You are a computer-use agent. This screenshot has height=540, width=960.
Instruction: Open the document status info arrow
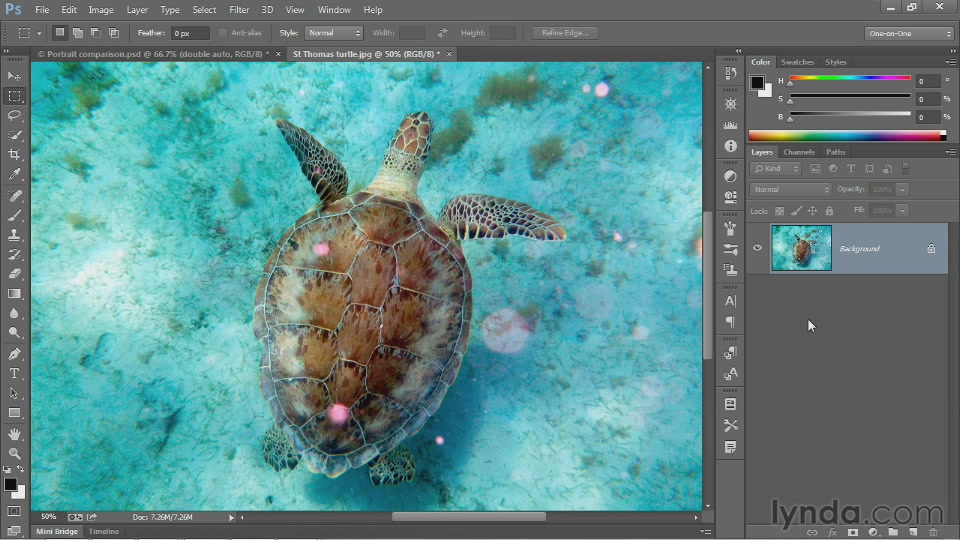pyautogui.click(x=231, y=517)
